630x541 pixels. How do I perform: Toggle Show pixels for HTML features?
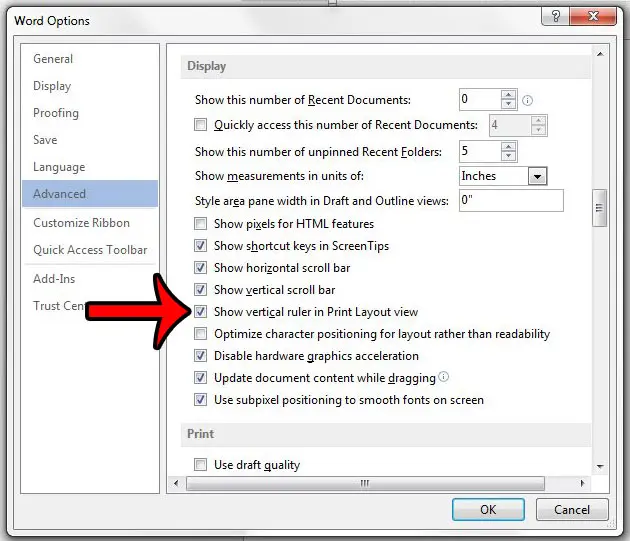tap(200, 223)
